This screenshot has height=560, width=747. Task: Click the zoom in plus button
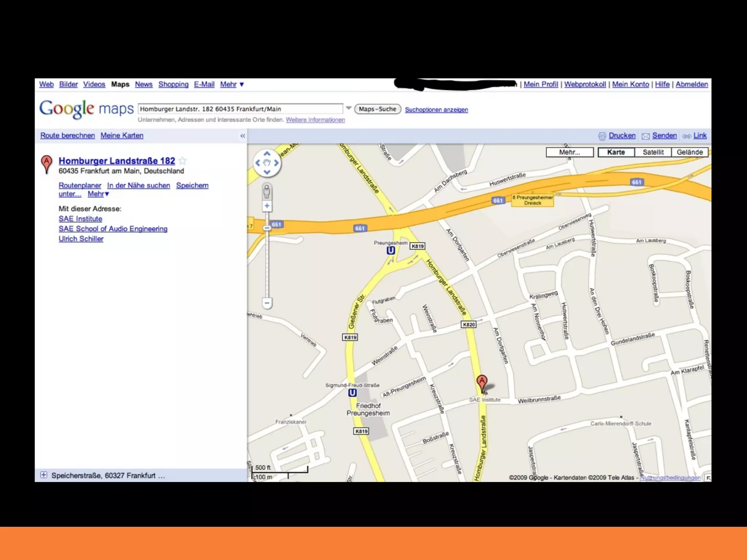[x=267, y=206]
